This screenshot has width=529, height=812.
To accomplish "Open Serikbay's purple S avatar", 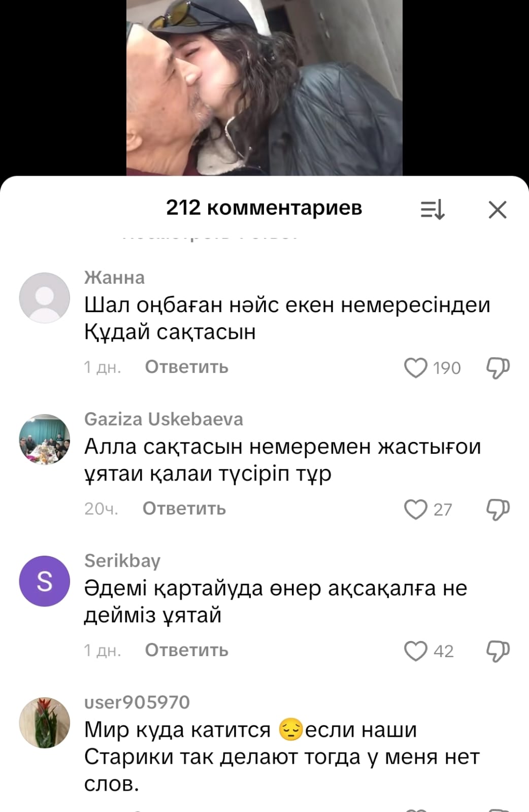I will coord(45,581).
